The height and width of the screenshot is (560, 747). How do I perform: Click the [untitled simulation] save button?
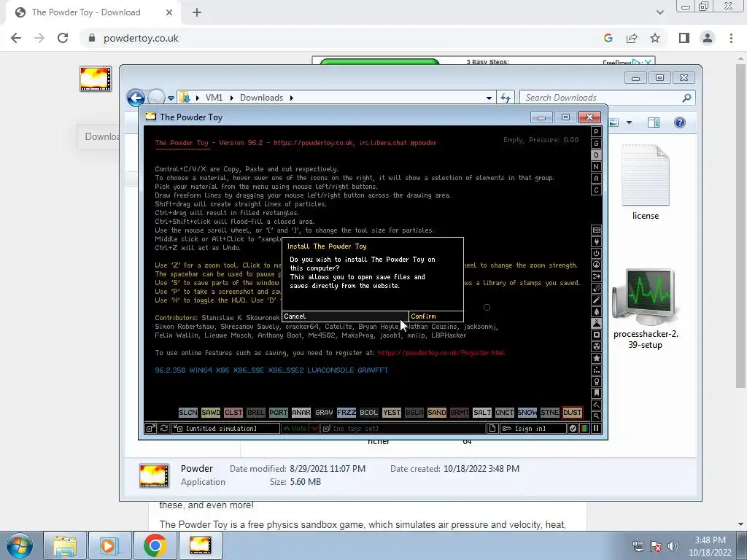226,429
